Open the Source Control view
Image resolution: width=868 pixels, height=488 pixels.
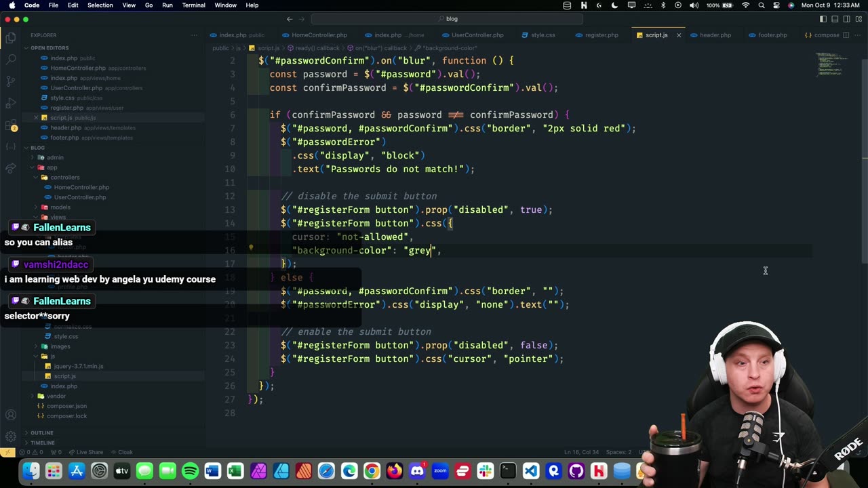pyautogui.click(x=11, y=81)
